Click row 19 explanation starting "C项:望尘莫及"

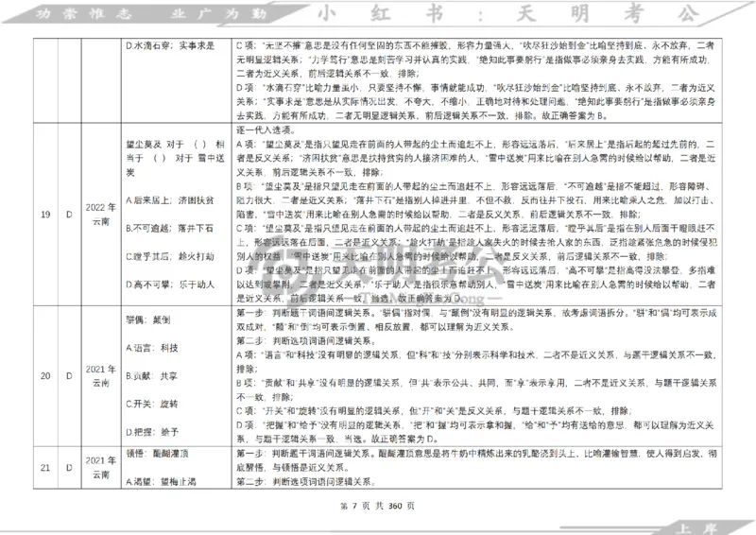coord(476,242)
